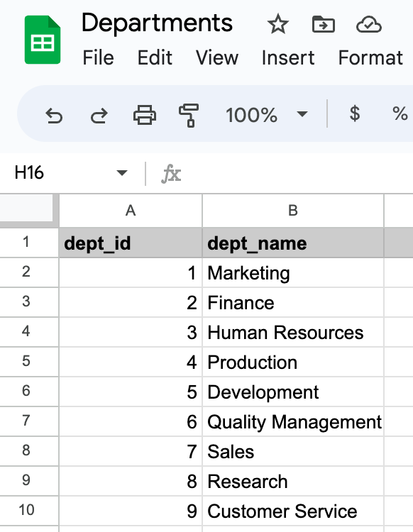413x532 pixels.
Task: Select column B header
Action: point(293,211)
